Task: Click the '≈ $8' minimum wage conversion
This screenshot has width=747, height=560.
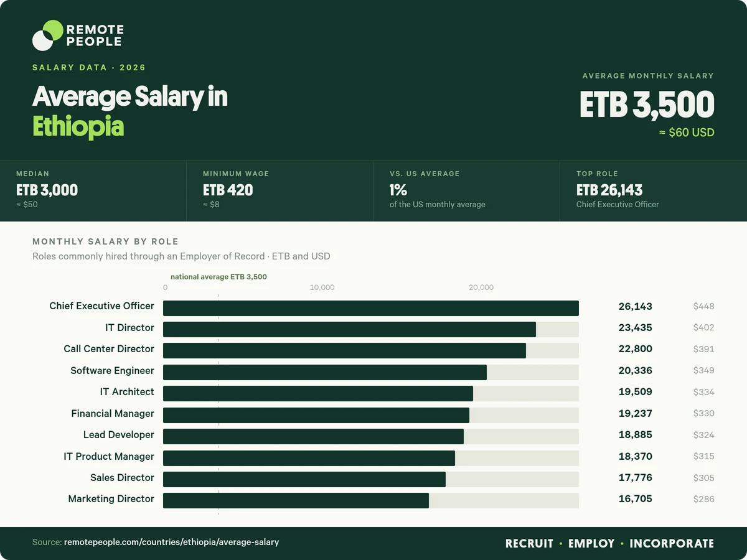Action: 212,205
